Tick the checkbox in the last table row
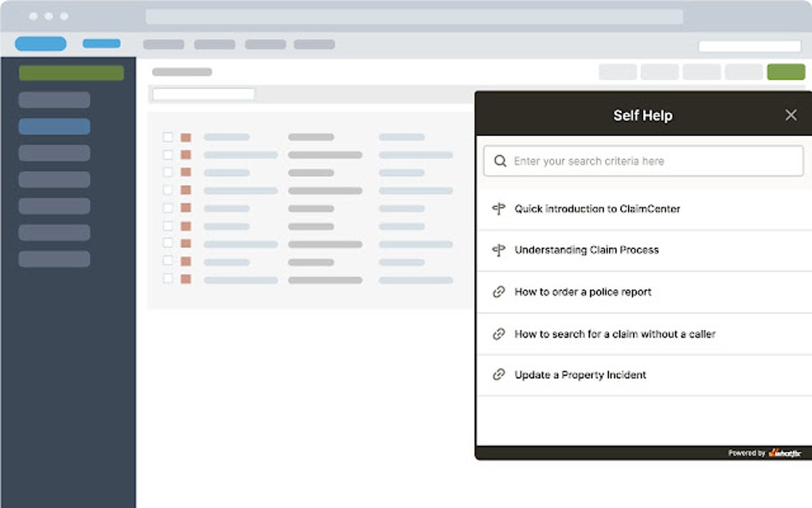Viewport: 812px width, 508px height. tap(167, 279)
